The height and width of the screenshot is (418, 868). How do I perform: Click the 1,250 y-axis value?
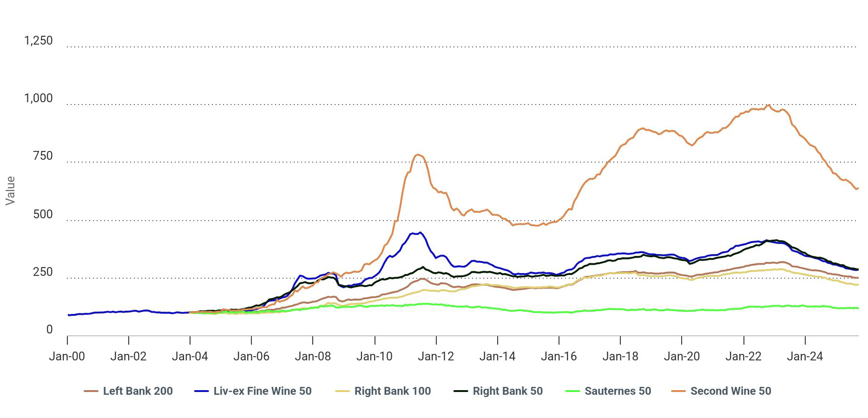[x=39, y=40]
